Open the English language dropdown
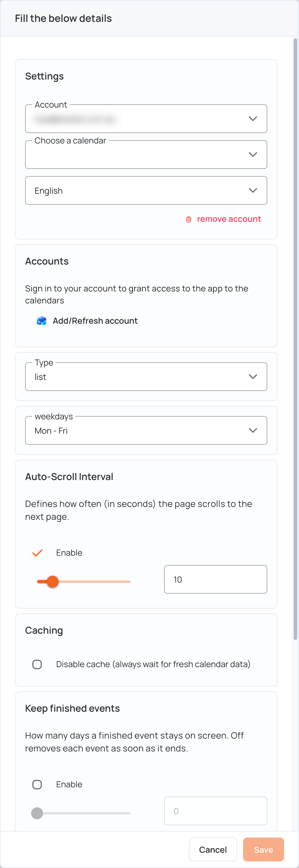Viewport: 299px width, 868px height. [146, 190]
